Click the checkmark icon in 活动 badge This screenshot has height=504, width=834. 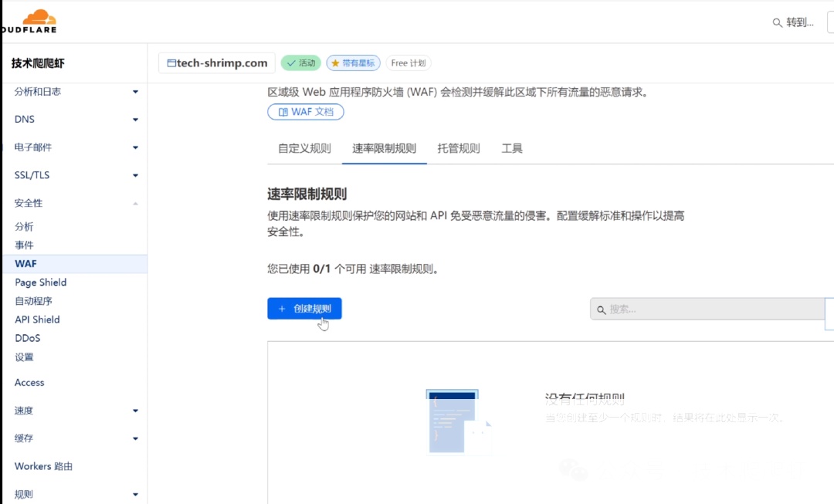tap(291, 63)
